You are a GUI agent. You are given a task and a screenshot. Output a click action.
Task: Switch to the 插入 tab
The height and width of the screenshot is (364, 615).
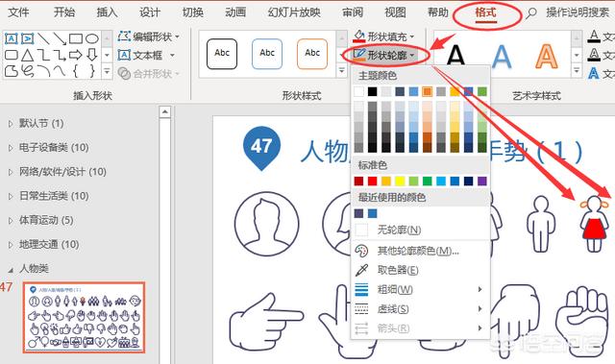click(107, 12)
